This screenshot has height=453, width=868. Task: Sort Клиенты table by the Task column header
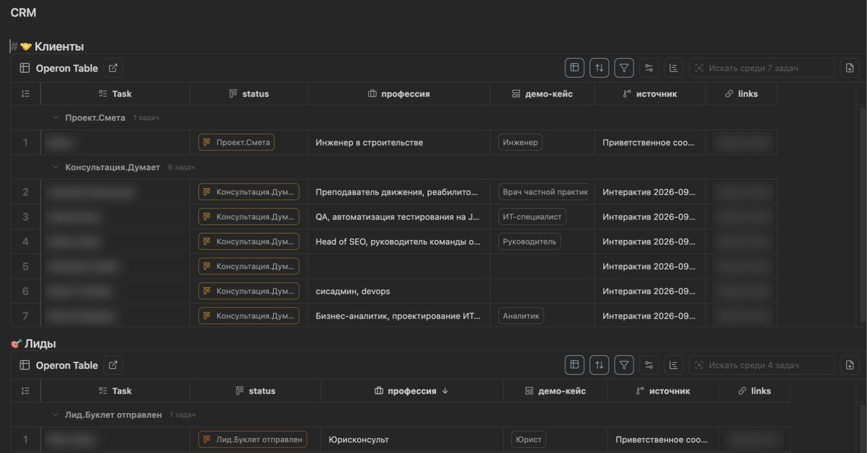[x=115, y=94]
